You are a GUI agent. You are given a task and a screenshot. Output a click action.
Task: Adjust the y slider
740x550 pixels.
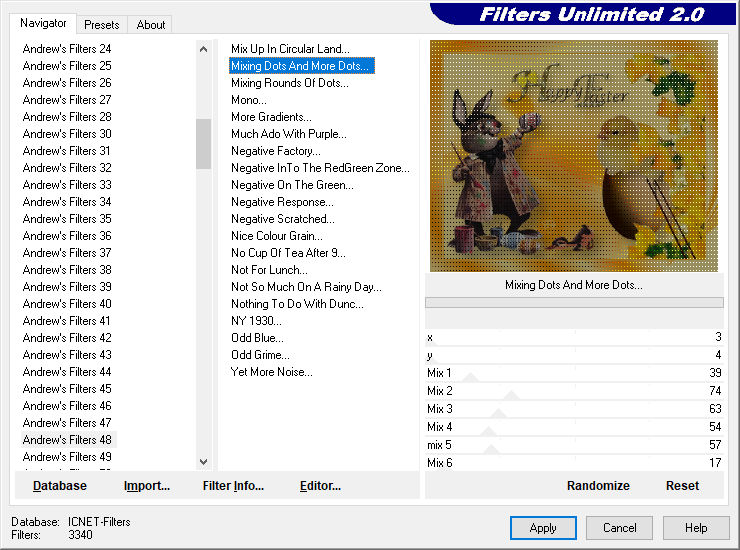tap(574, 355)
